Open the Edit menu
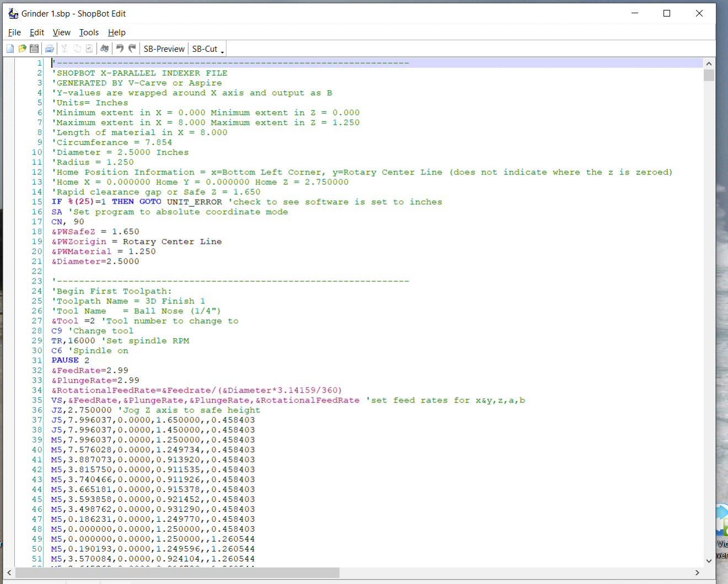Image resolution: width=728 pixels, height=584 pixels. pos(37,33)
